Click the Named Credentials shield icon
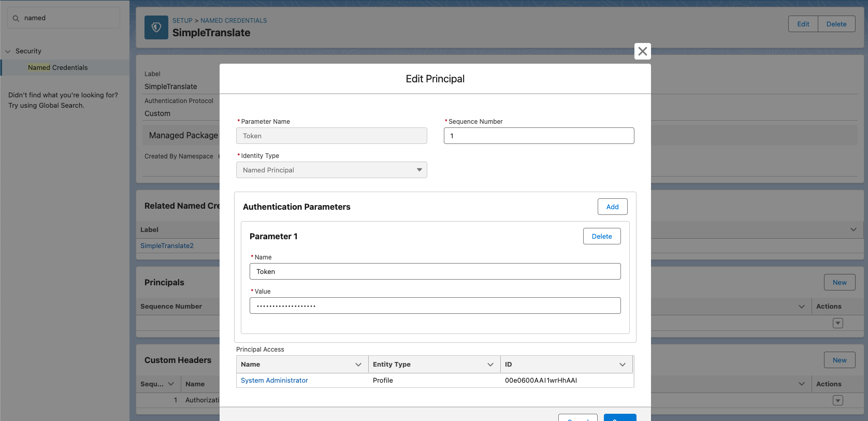The width and height of the screenshot is (868, 421). [156, 27]
